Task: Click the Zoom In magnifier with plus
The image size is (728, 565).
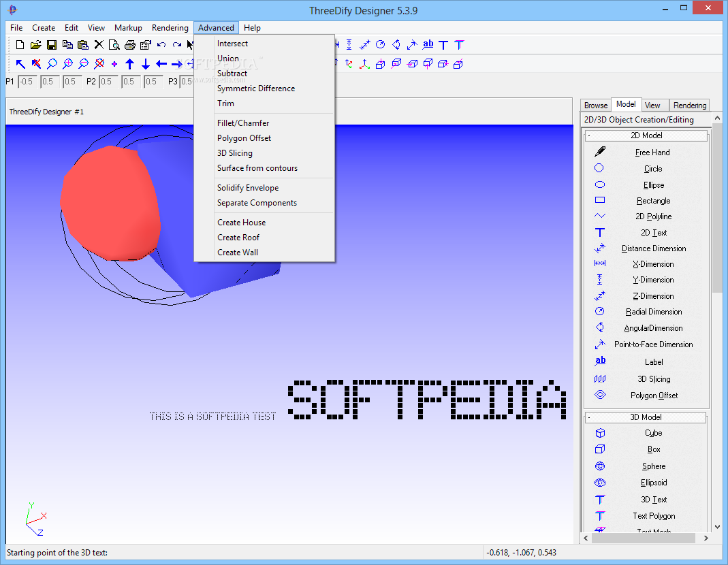Action: [68, 64]
